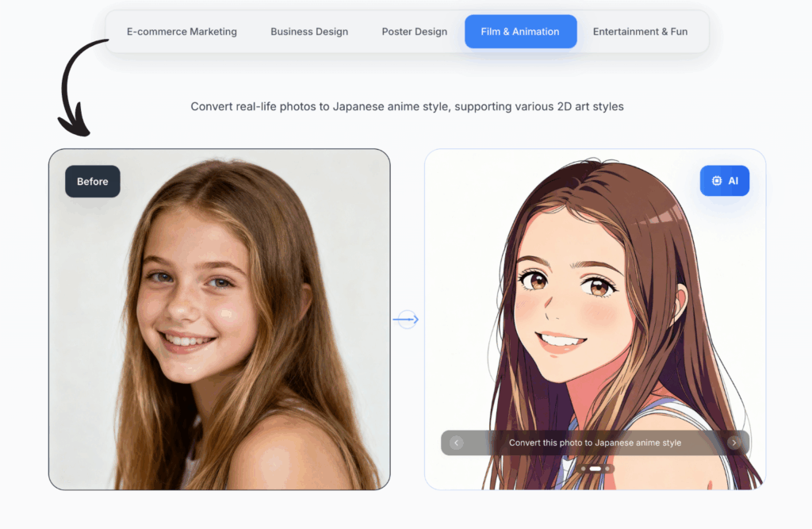Select the next-arrow chevron in the prompt bar
Image resolution: width=812 pixels, height=529 pixels.
[733, 443]
